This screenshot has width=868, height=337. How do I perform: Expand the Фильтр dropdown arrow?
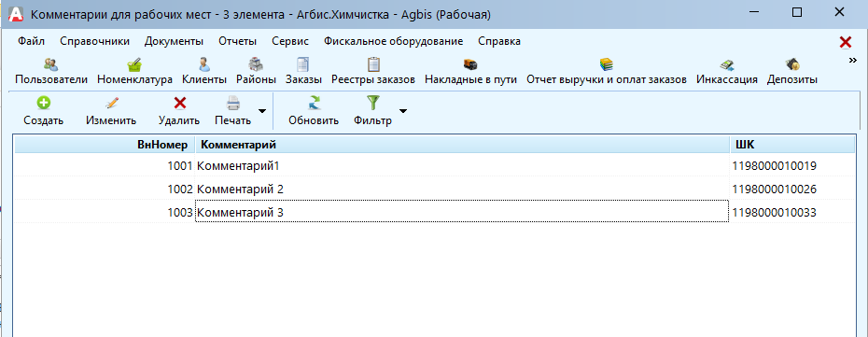click(x=403, y=111)
